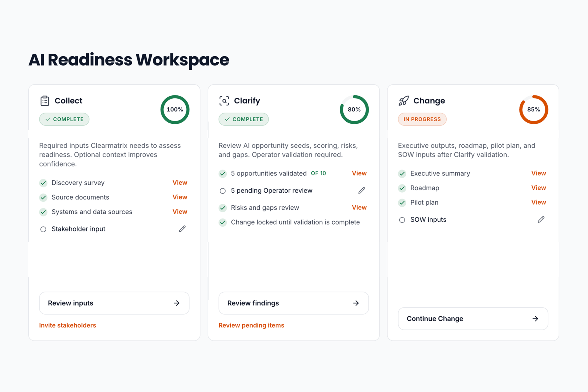View the 5 opportunities validated

coord(359,173)
